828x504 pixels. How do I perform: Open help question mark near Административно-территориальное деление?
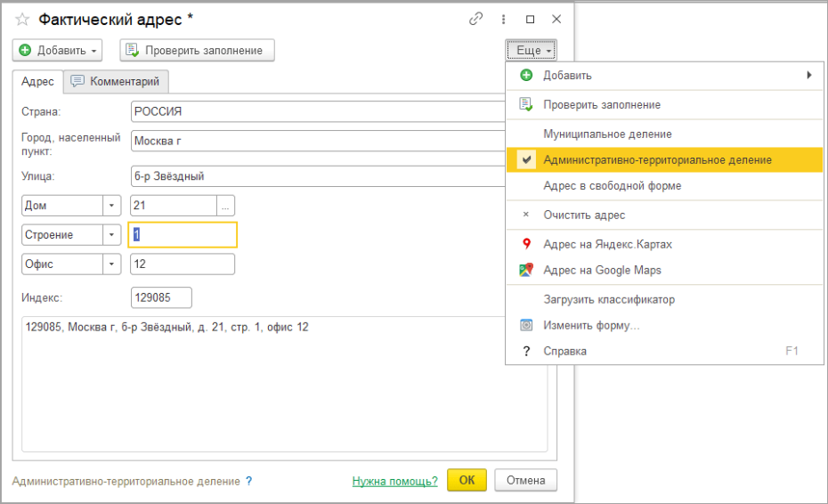coord(248,481)
